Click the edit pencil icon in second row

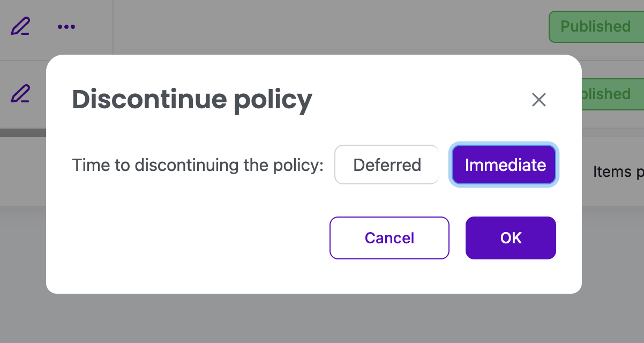(x=20, y=94)
